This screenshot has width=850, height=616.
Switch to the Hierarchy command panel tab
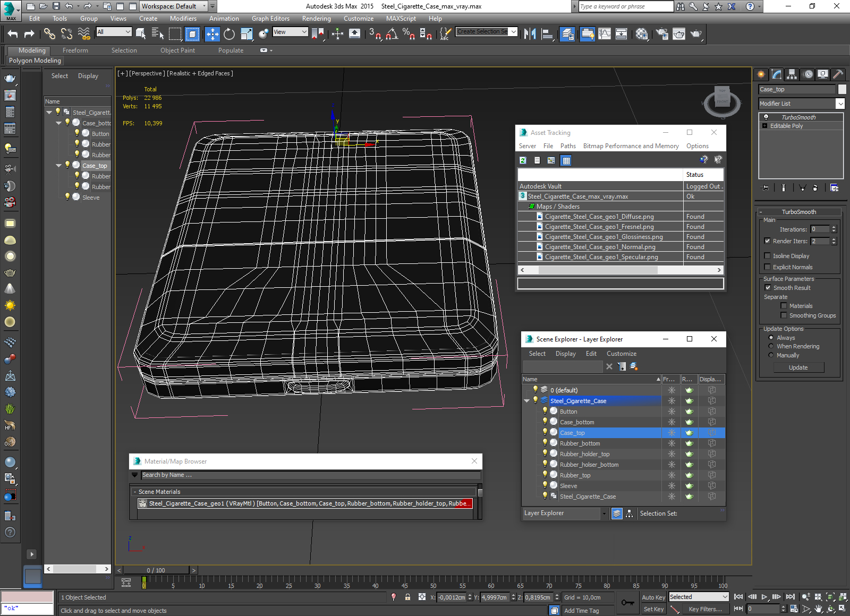coord(792,74)
